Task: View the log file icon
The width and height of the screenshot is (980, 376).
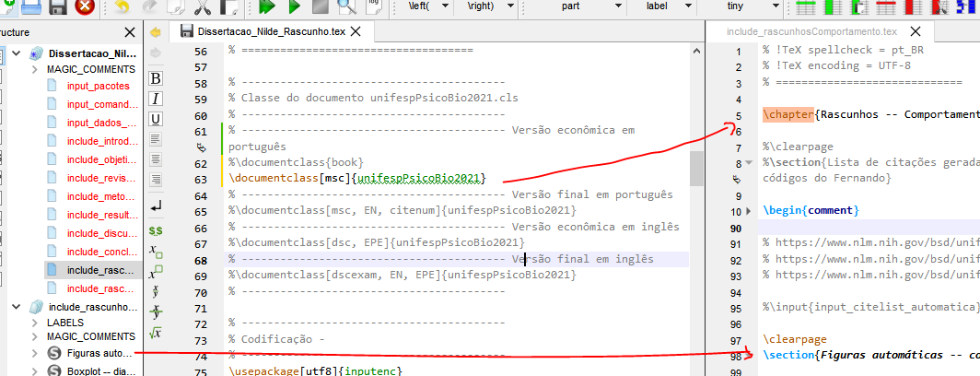Action: pyautogui.click(x=374, y=6)
